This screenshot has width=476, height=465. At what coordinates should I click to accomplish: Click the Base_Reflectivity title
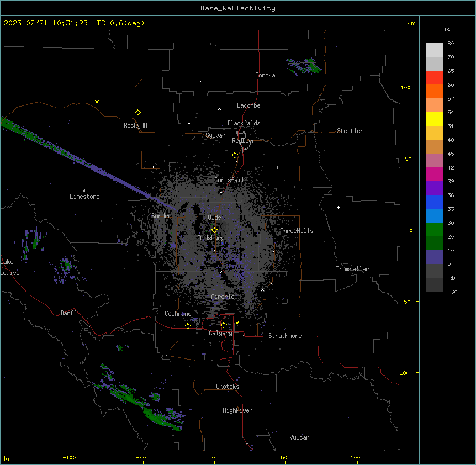coord(238,8)
